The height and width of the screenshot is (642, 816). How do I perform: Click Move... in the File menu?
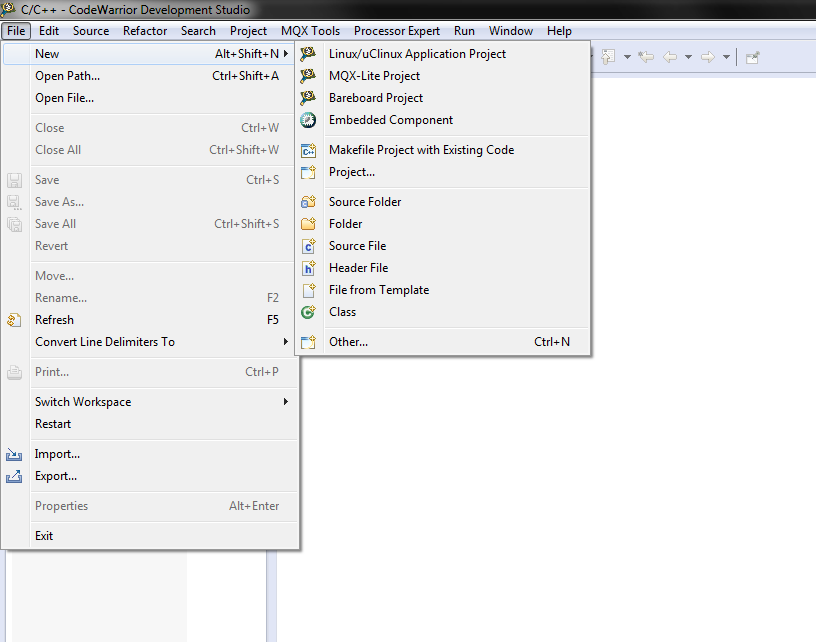(150, 276)
